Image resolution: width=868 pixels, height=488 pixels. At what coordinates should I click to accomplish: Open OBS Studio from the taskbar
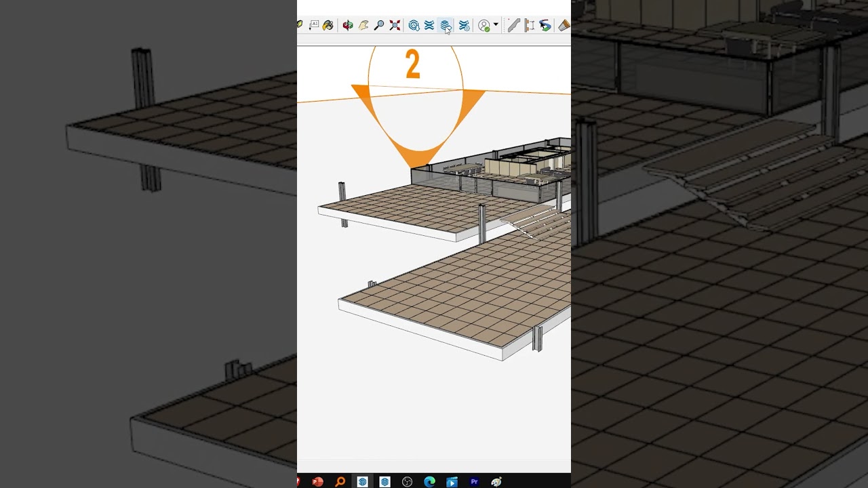(x=407, y=482)
